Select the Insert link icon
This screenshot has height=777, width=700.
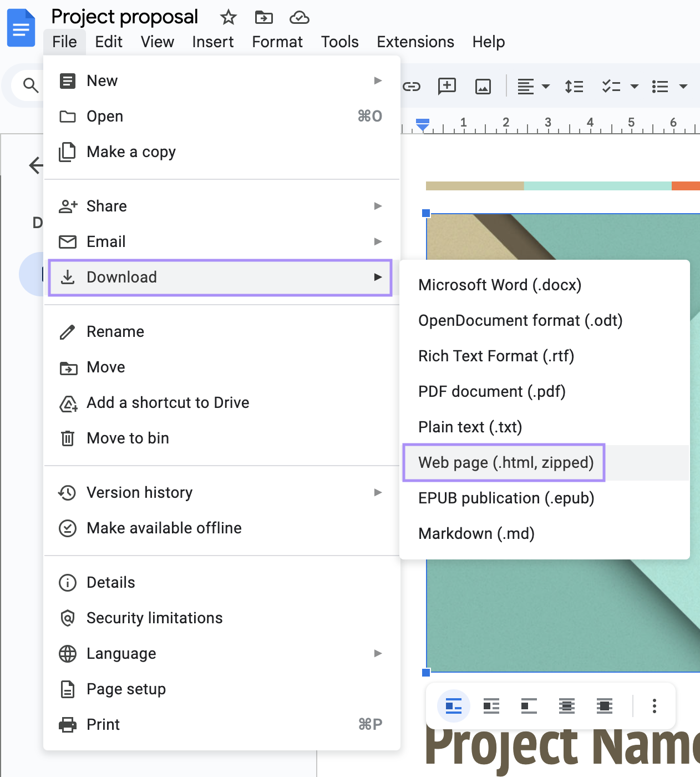pyautogui.click(x=412, y=86)
